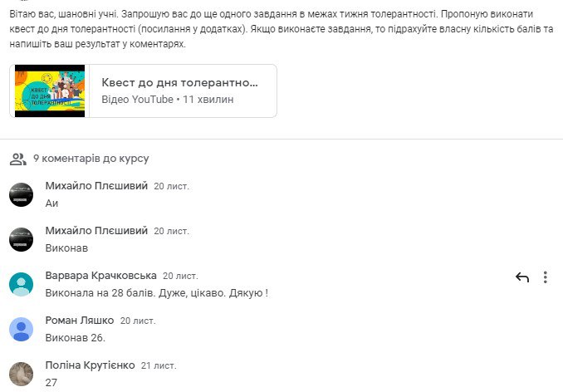
Task: Click the name Роман Ляшко
Action: [x=80, y=321]
